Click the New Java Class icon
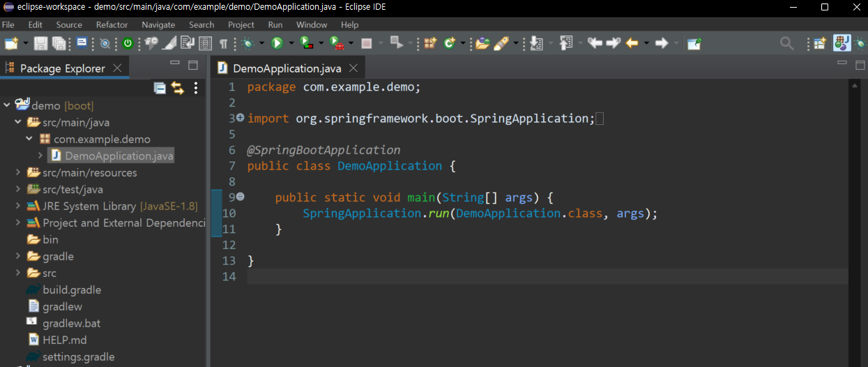The image size is (868, 367). coord(450,43)
